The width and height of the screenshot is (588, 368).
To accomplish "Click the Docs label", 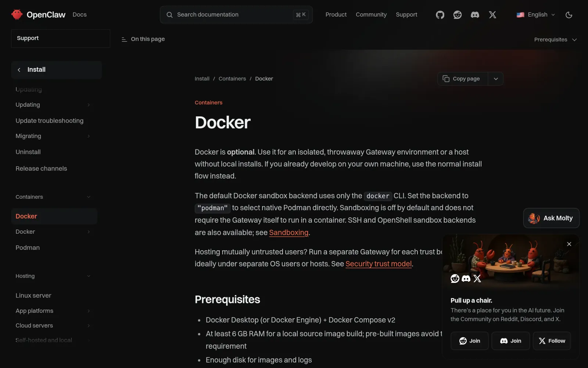I will tap(79, 15).
